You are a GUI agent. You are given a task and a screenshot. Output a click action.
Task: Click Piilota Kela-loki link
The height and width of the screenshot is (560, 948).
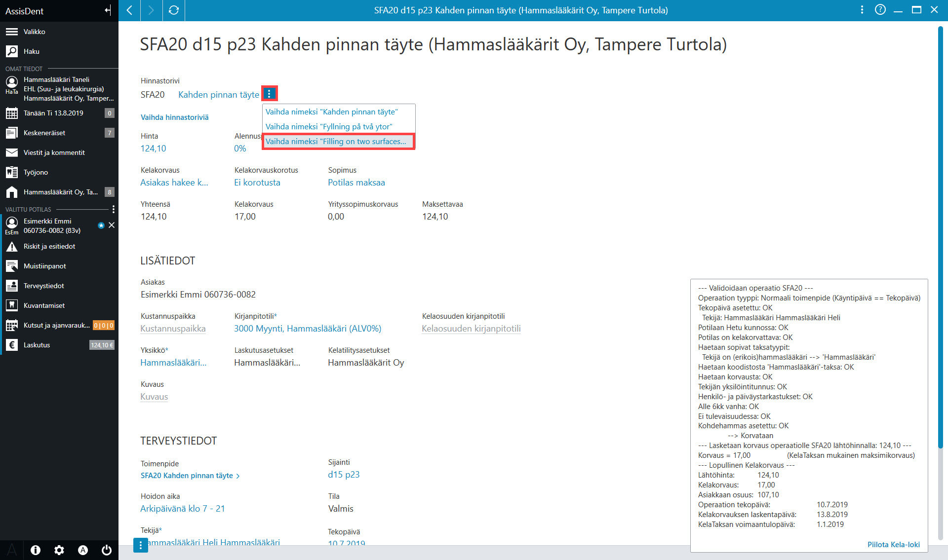(893, 545)
